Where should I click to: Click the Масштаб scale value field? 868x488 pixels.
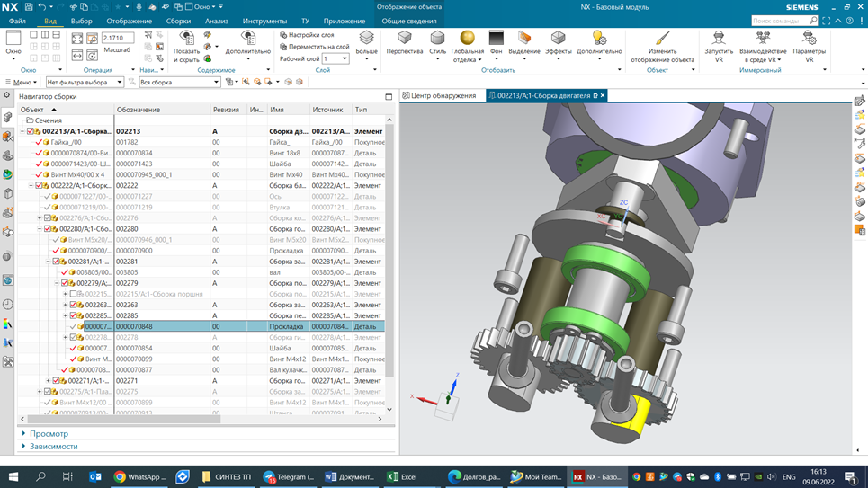[x=117, y=38]
